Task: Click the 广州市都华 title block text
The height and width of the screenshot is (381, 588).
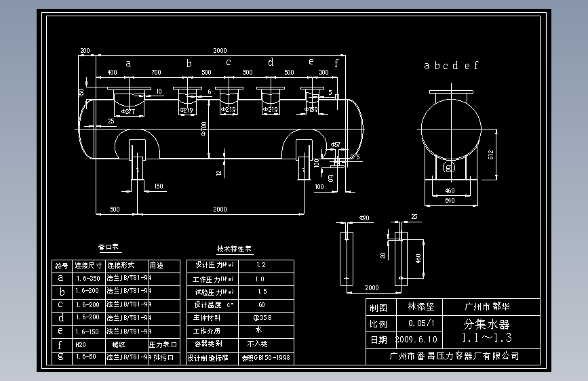Action: pyautogui.click(x=487, y=306)
